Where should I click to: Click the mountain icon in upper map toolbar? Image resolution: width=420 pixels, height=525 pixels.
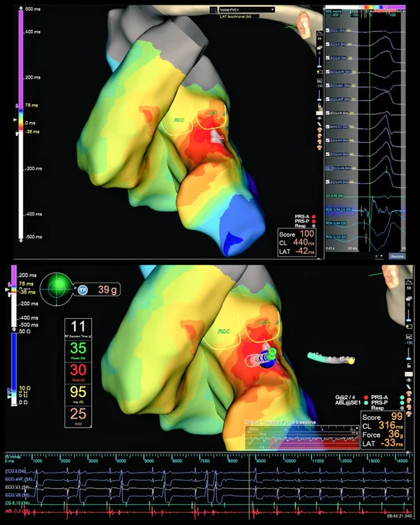[319, 33]
